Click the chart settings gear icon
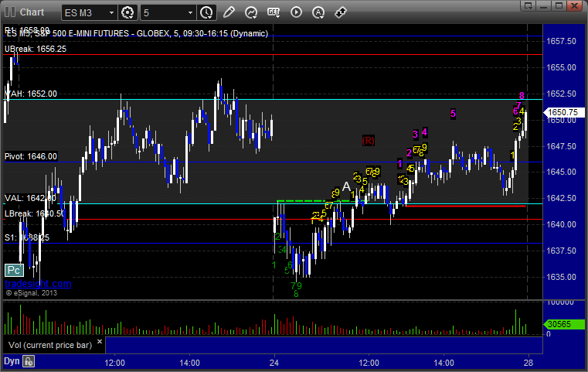Image resolution: width=588 pixels, height=372 pixels. 127,12
